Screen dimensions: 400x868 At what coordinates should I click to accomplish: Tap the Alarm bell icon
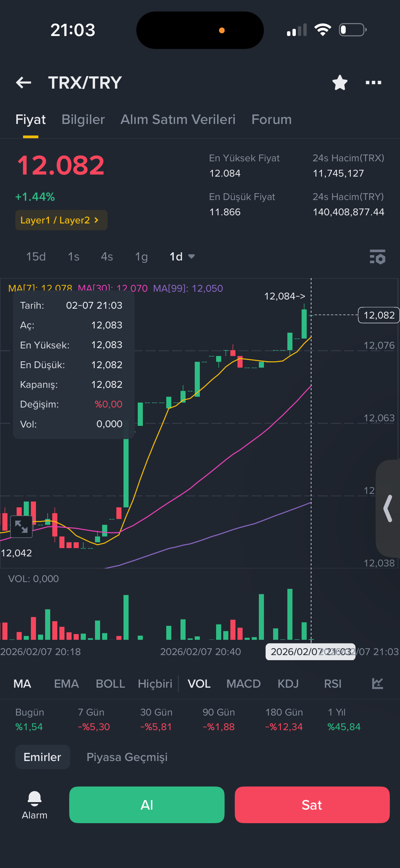tap(34, 798)
